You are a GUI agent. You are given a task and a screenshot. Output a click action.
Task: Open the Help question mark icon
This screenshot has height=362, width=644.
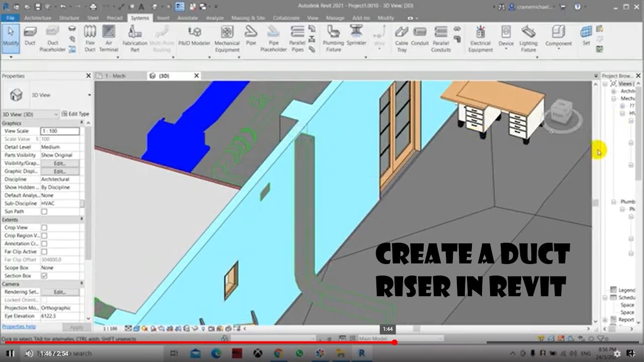(577, 7)
